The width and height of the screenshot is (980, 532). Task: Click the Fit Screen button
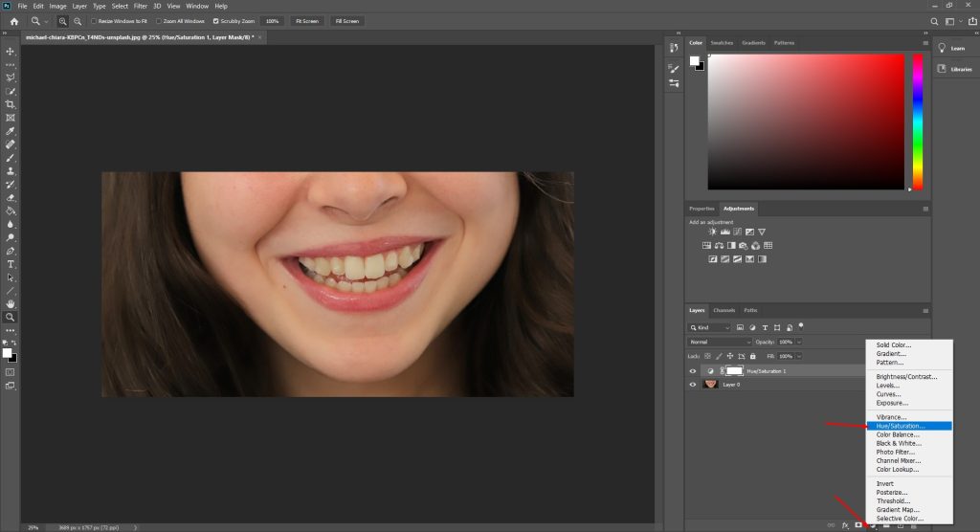[x=306, y=20]
